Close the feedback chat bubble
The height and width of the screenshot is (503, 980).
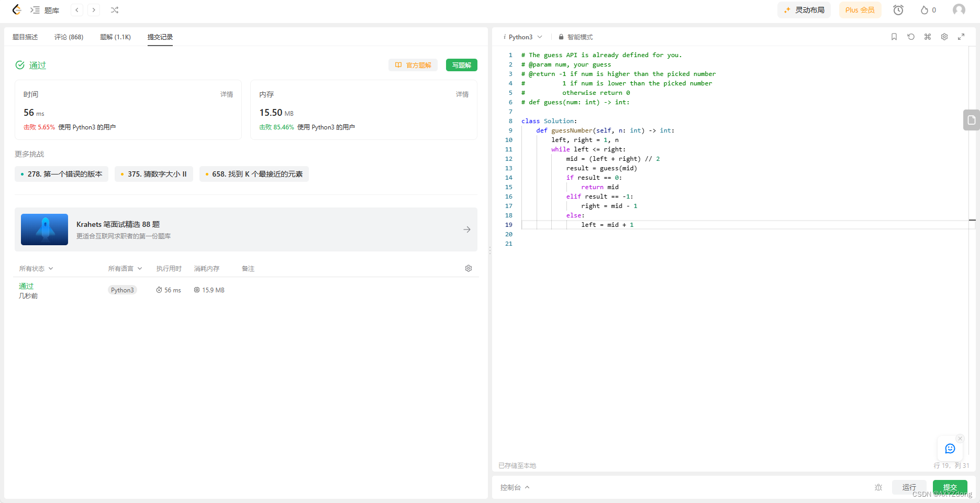960,439
